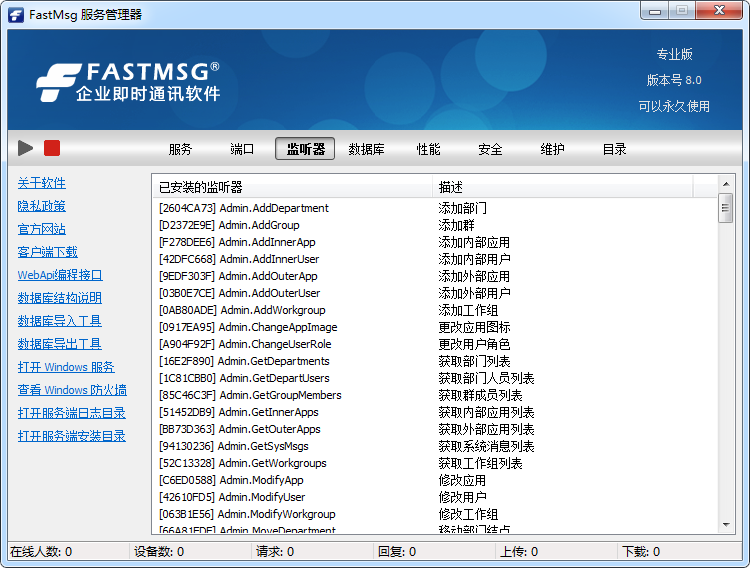Select the Admin.ChangeUserRole listener row
This screenshot has width=750, height=568.
(x=434, y=344)
